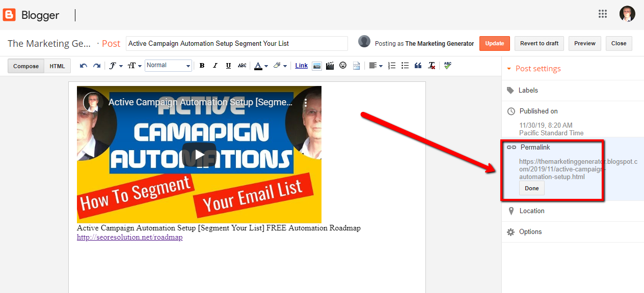Open the text color picker
This screenshot has width=644, height=293.
point(261,66)
